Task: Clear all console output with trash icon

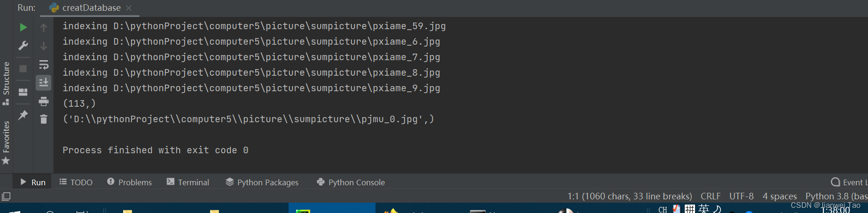Action: click(x=44, y=119)
